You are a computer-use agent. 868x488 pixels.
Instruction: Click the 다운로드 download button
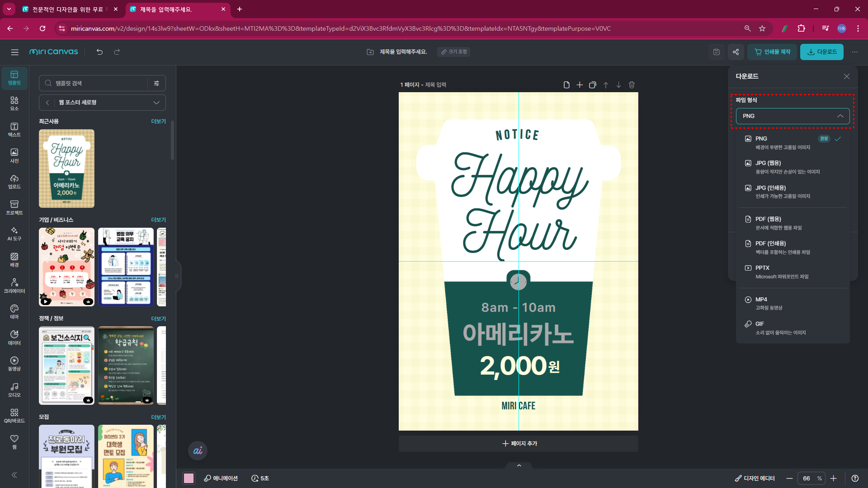(821, 52)
